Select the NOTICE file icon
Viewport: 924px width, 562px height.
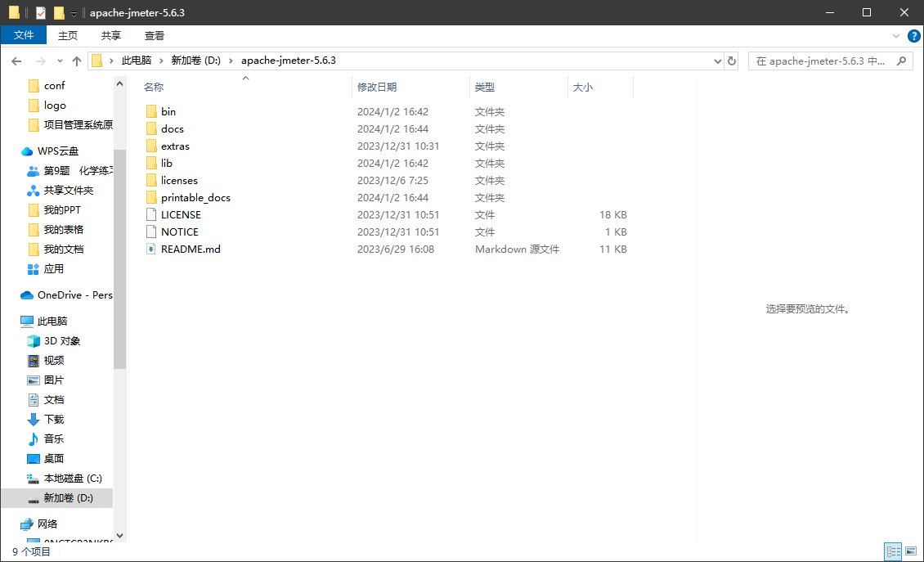(151, 232)
